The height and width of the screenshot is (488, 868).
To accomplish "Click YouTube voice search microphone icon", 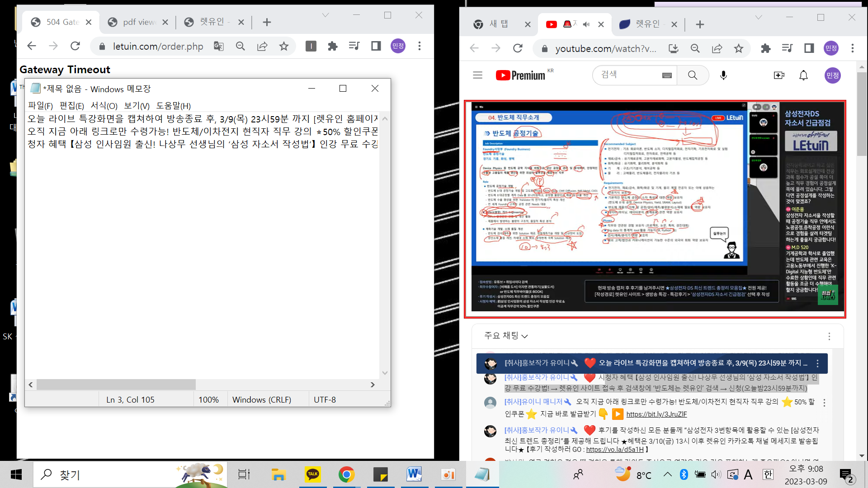I will coord(723,75).
